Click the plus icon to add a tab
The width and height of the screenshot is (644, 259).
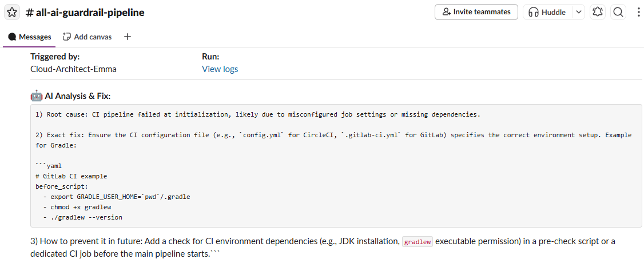click(x=128, y=37)
